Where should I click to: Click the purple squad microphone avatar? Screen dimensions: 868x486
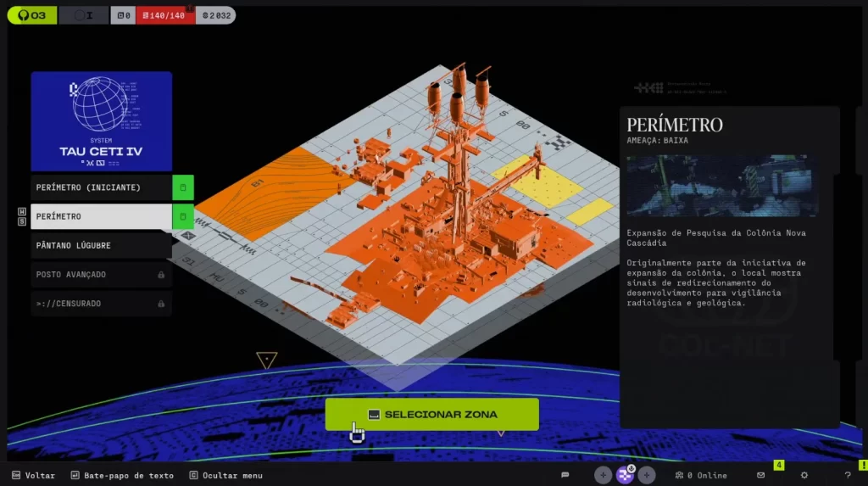point(626,475)
